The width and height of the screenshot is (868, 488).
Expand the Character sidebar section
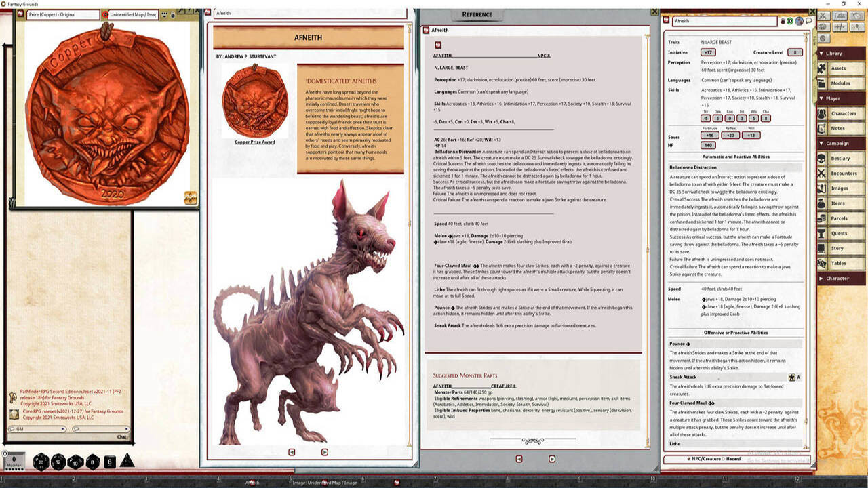point(822,278)
